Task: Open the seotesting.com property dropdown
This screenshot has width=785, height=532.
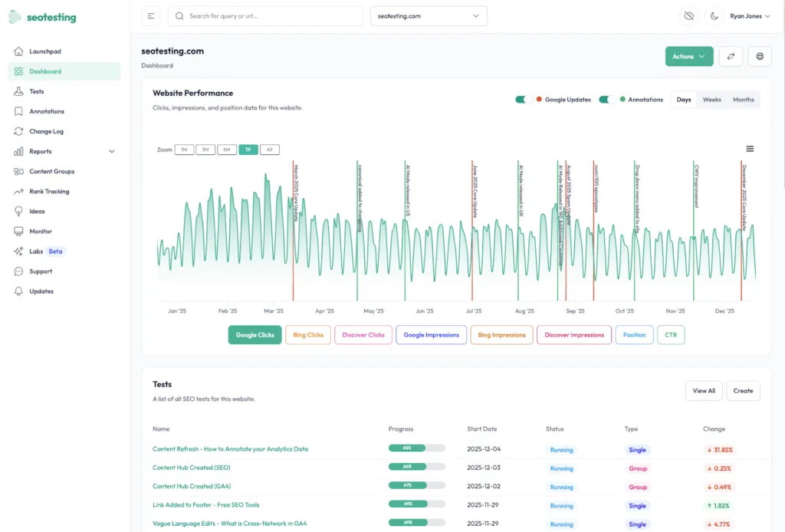Action: coord(428,15)
